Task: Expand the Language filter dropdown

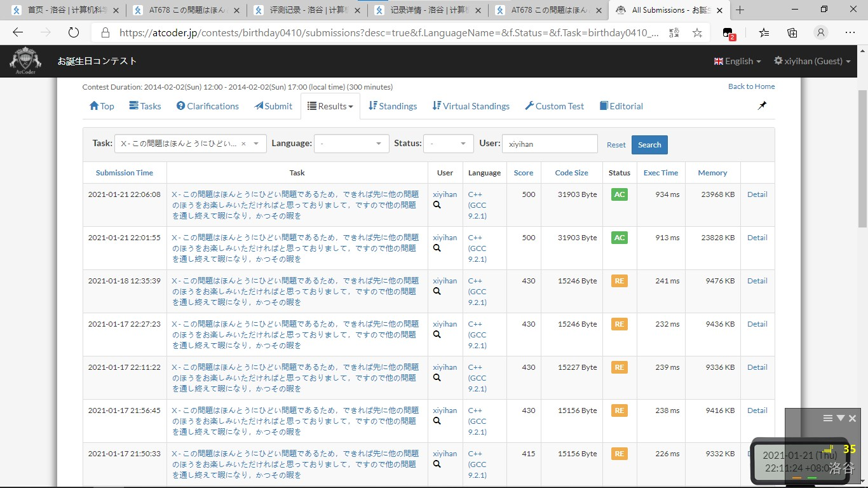Action: pos(351,144)
